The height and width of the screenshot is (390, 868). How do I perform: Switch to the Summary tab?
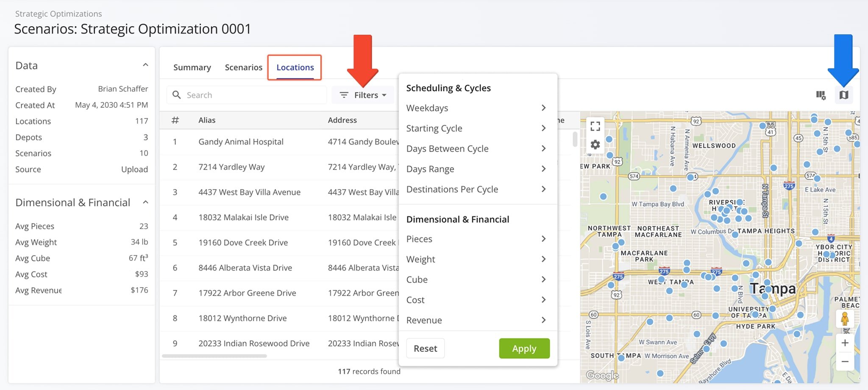192,67
